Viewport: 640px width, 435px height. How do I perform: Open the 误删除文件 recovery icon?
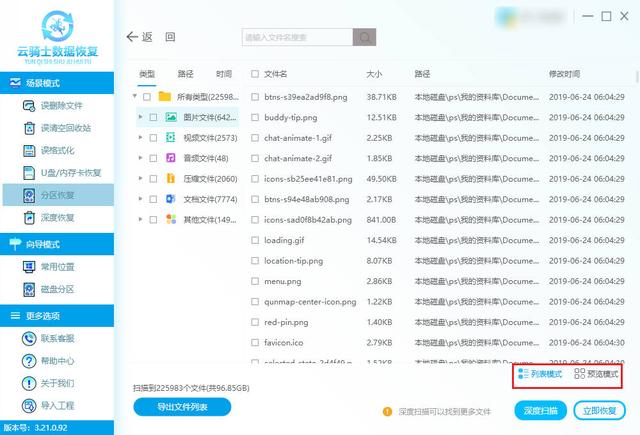(29, 106)
